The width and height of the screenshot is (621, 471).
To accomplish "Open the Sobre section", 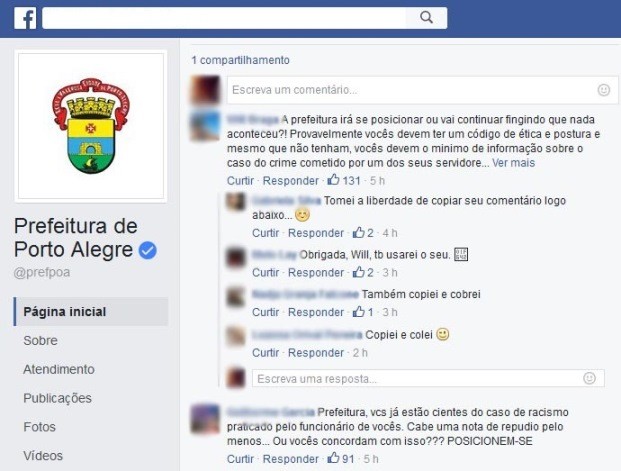I will click(x=40, y=341).
